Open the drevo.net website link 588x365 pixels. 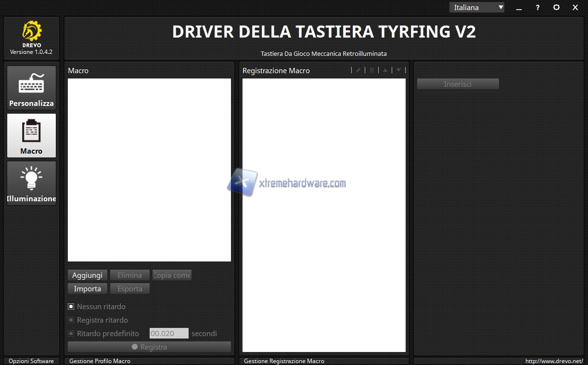554,361
